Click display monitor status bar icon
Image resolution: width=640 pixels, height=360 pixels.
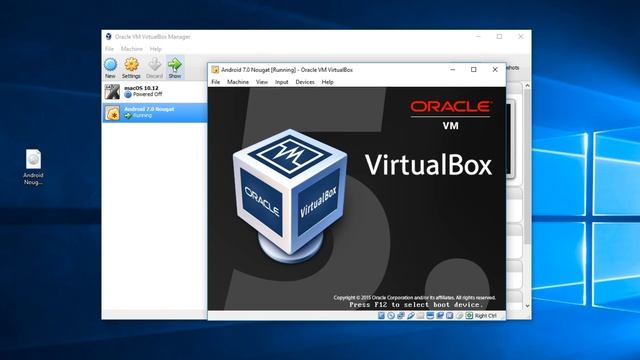pyautogui.click(x=430, y=316)
